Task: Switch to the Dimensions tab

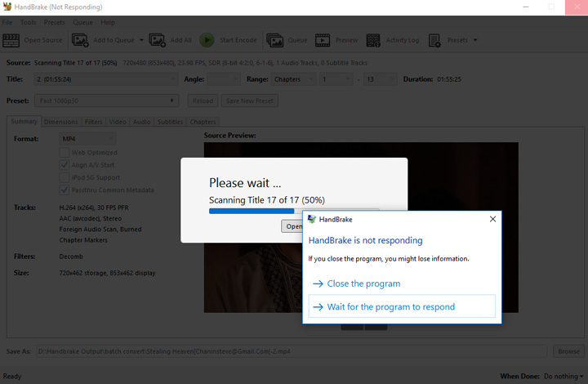Action: click(60, 122)
